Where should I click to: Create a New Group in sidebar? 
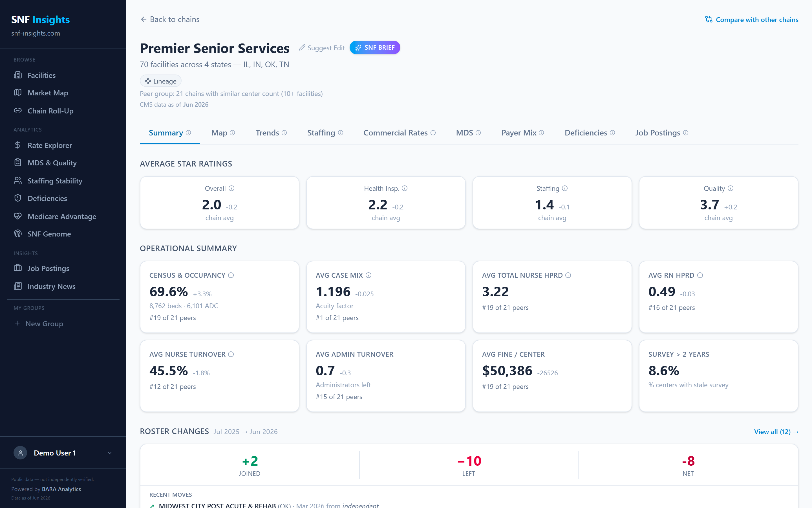[38, 323]
